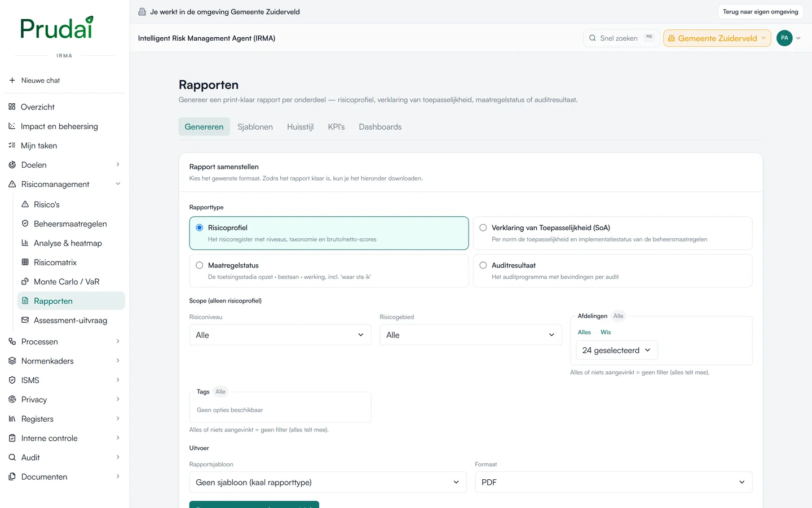Switch to the Sjablonen tab
Image resolution: width=812 pixels, height=508 pixels.
click(x=255, y=127)
